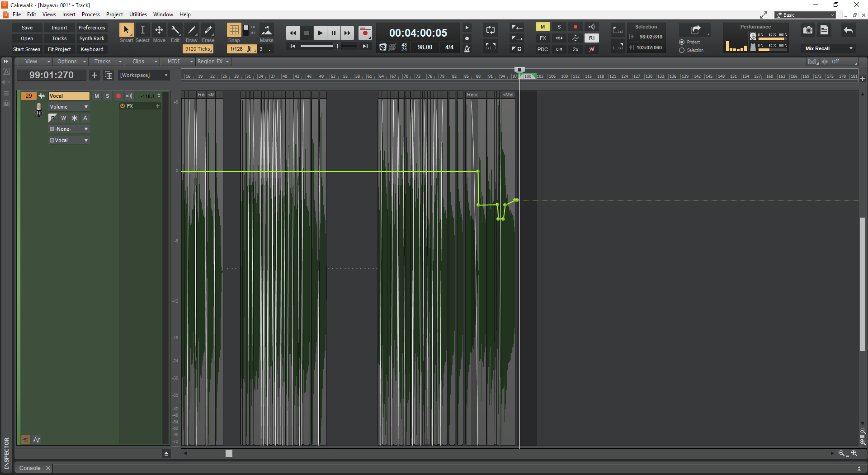
Task: Click the Preferences button
Action: click(x=92, y=28)
